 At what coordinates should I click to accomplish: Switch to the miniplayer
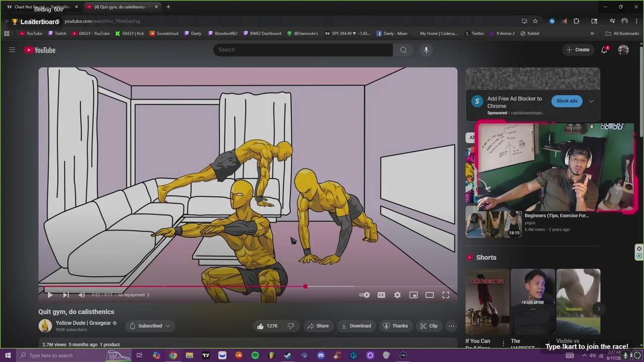[414, 295]
